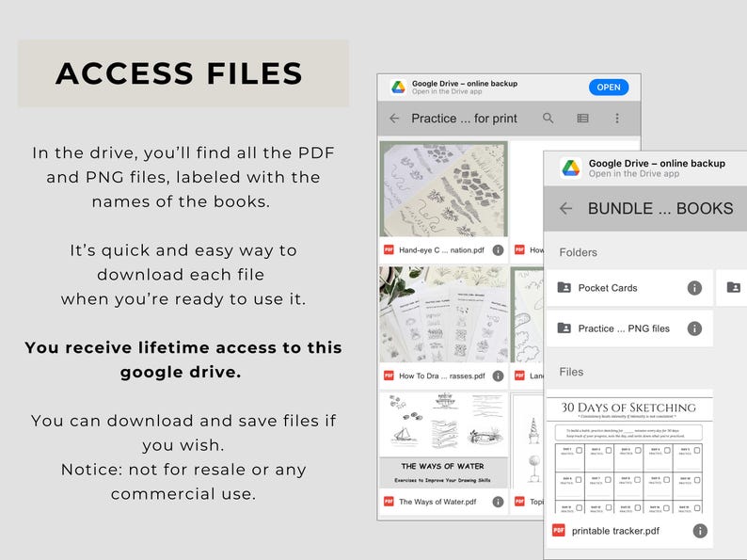Show info for The Ways of Water.pdf
The image size is (747, 560).
tap(498, 502)
